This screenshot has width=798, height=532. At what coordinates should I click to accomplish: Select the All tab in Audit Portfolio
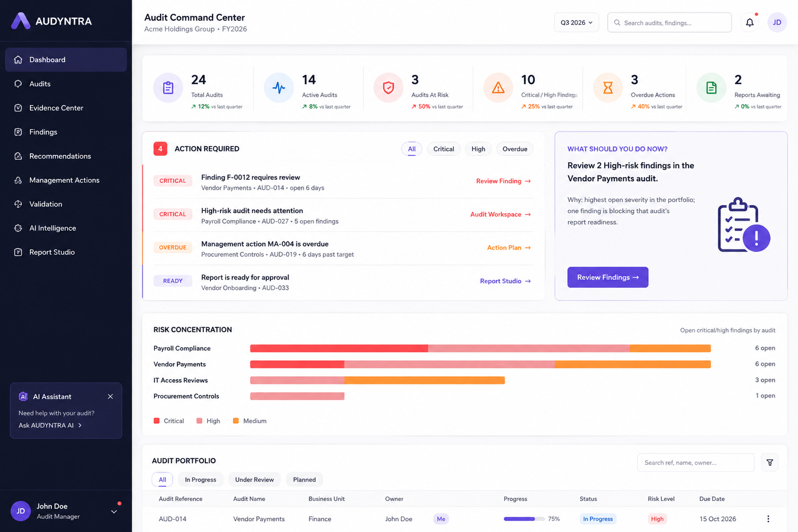[162, 480]
